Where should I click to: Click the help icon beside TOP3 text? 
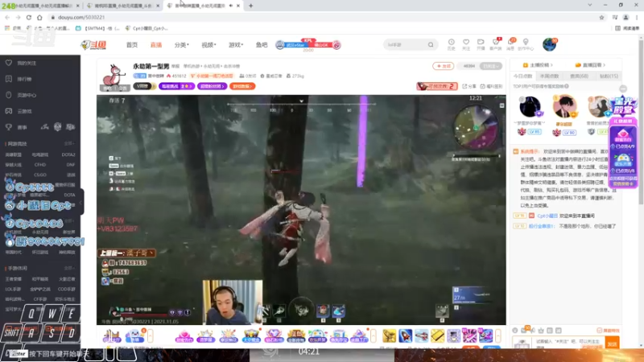pos(567,86)
